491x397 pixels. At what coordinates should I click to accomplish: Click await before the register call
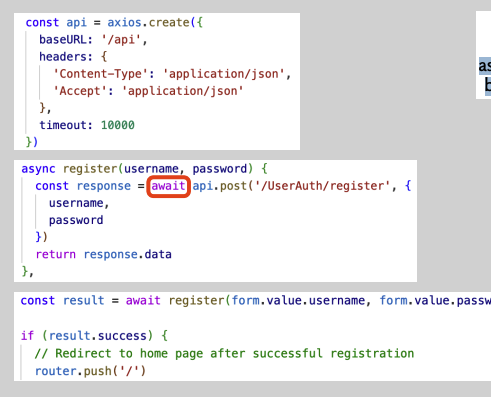(143, 300)
